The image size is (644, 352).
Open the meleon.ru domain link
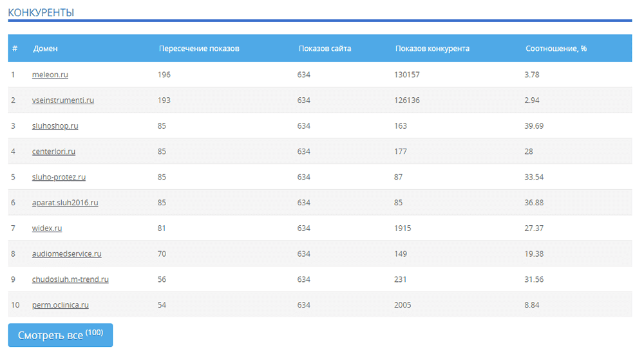50,75
